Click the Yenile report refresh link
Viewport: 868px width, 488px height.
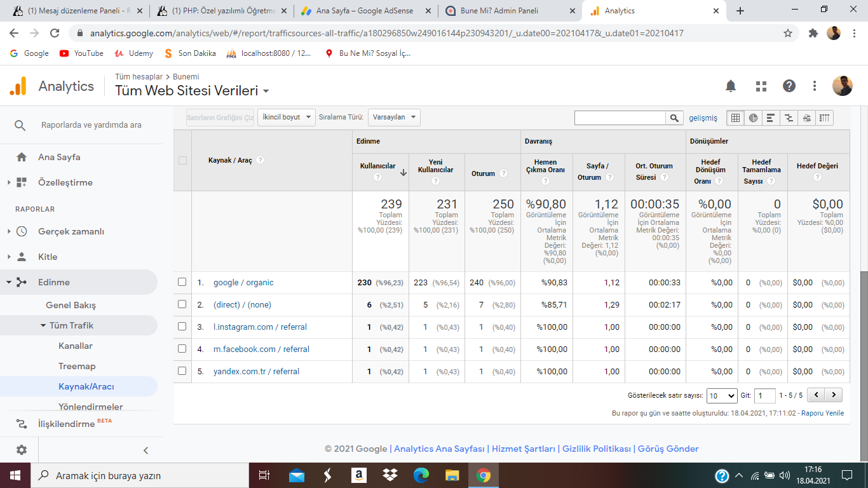(834, 413)
